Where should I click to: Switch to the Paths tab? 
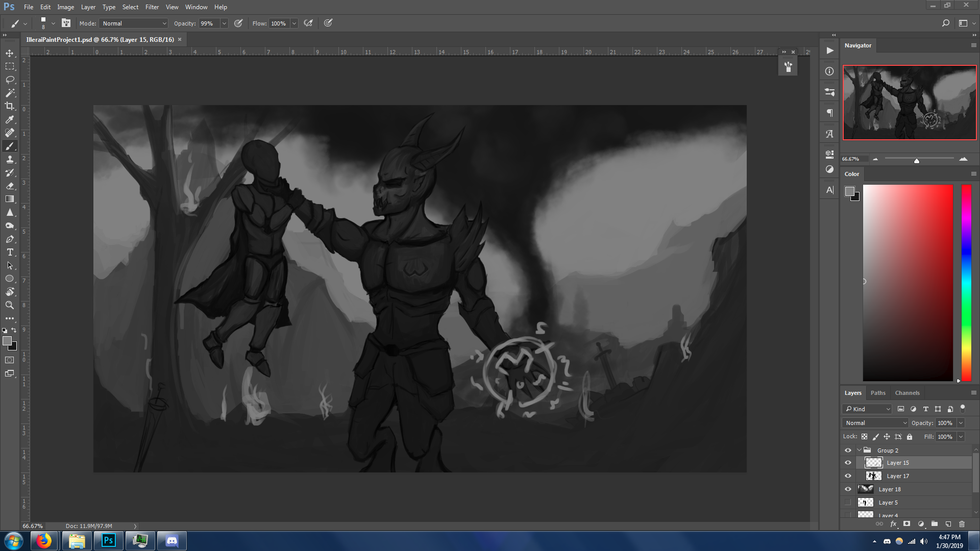[x=878, y=393]
